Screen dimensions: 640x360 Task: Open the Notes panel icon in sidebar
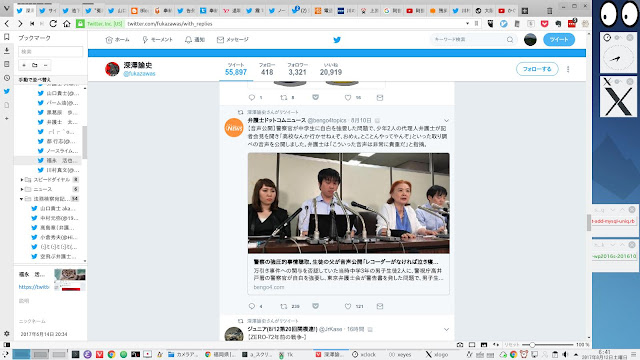click(x=7, y=64)
